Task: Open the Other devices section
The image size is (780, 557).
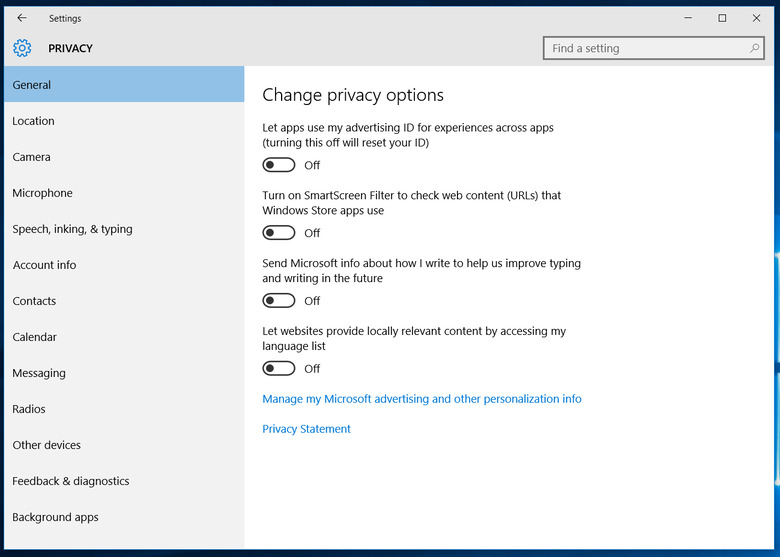Action: point(124,445)
